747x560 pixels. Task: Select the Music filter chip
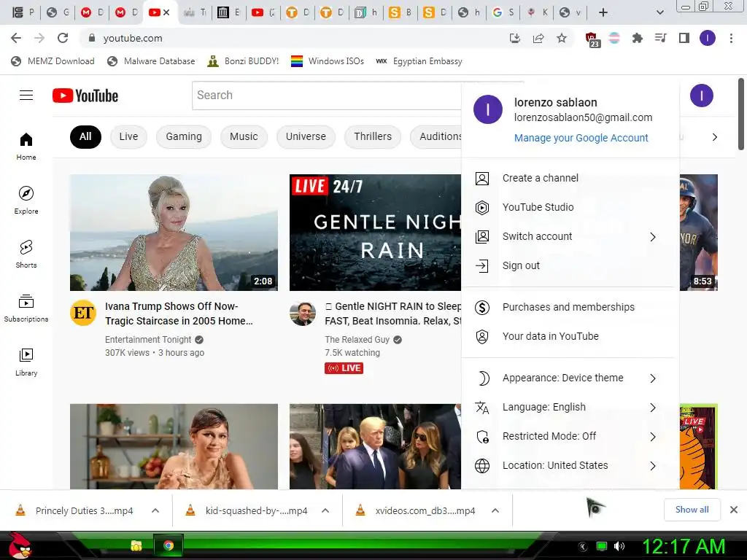pyautogui.click(x=244, y=137)
